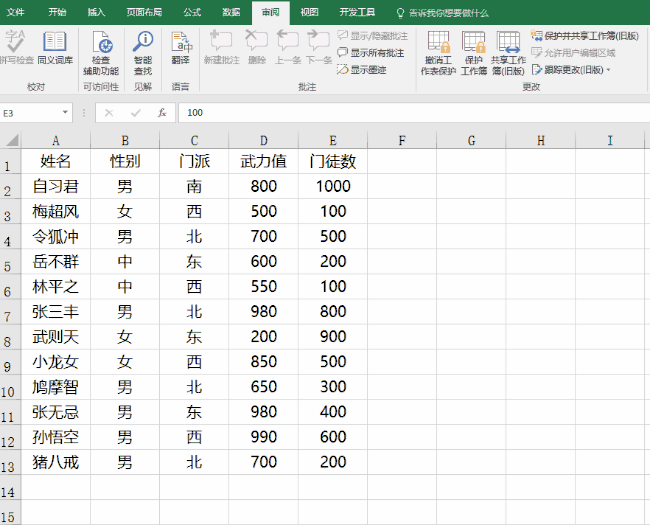Toggle Show All Comments (显示所有批注)

coord(371,53)
